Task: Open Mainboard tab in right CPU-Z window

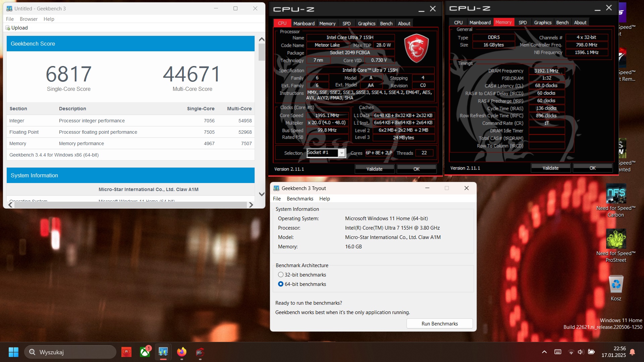Action: tap(480, 22)
